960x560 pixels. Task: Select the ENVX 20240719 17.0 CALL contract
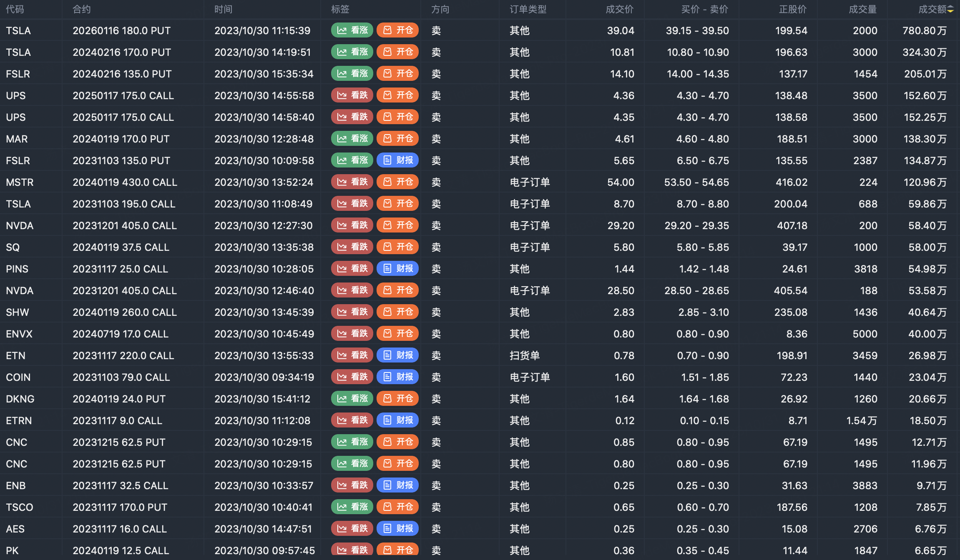click(121, 334)
